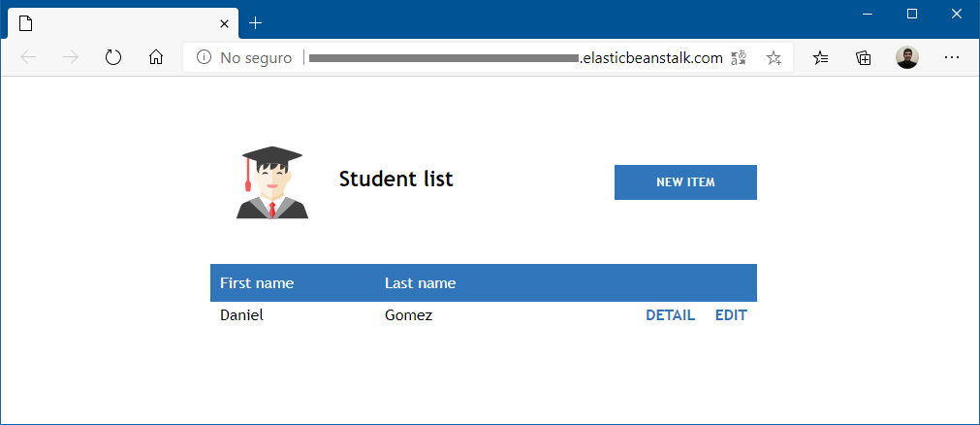Viewport: 980px width, 425px height.
Task: Go to the browser home page
Action: 156,57
